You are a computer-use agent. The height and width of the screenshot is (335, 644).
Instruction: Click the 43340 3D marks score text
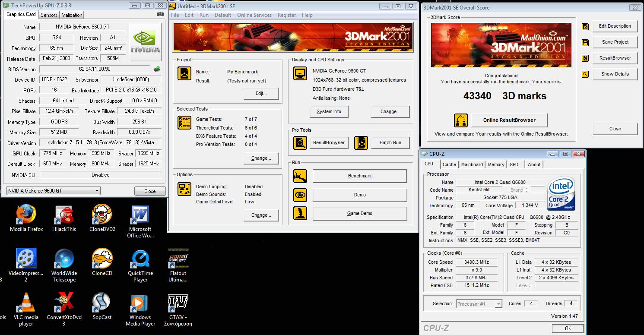505,96
